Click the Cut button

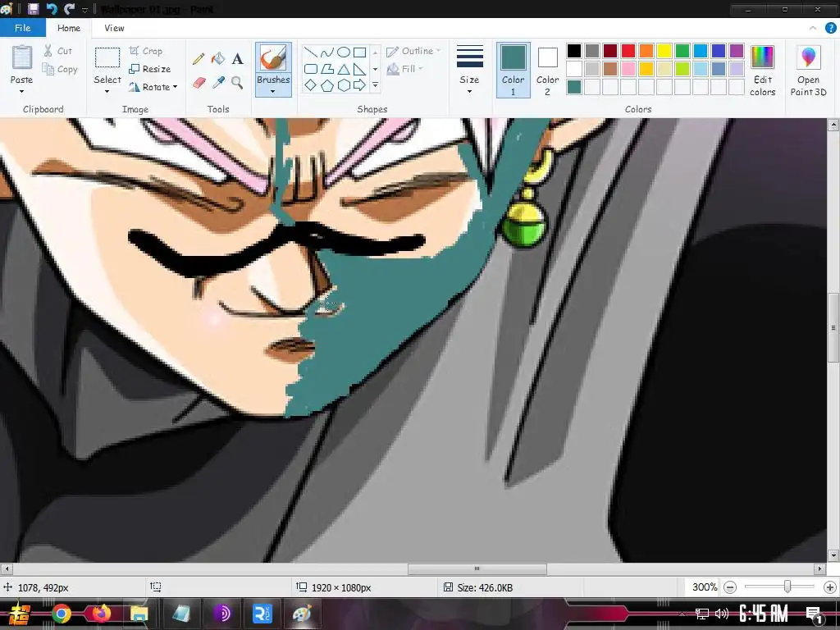point(58,51)
